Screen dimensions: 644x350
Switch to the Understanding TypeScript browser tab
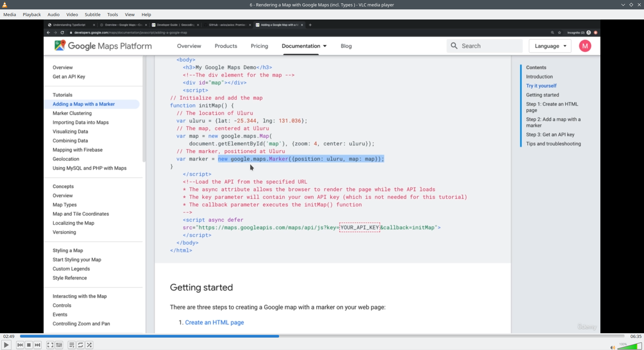[x=69, y=25]
